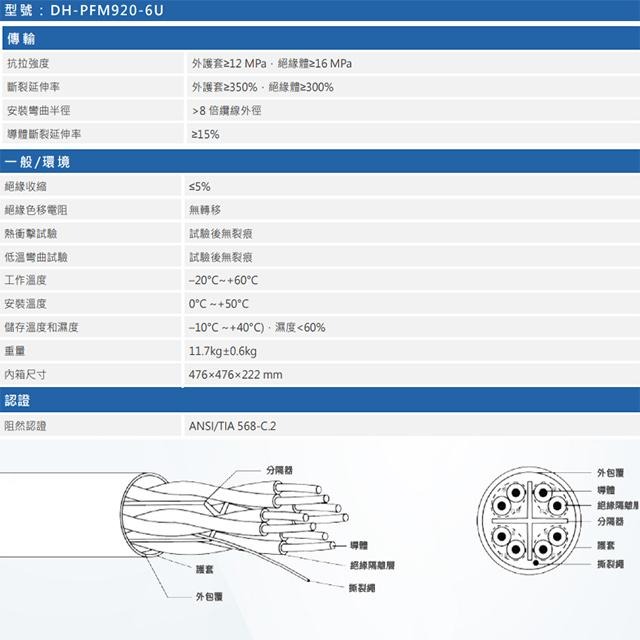
Task: Click the 分隔器 label on side-view diagram
Action: pos(280,470)
